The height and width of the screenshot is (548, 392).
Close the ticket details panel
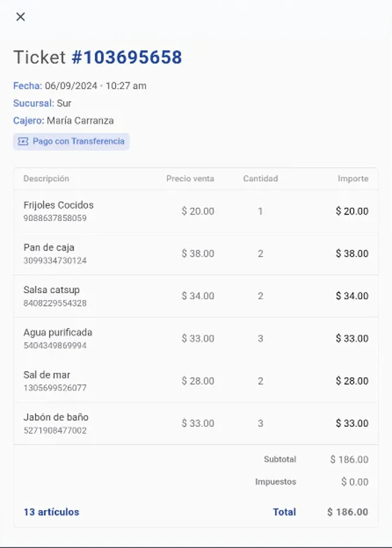[x=20, y=17]
